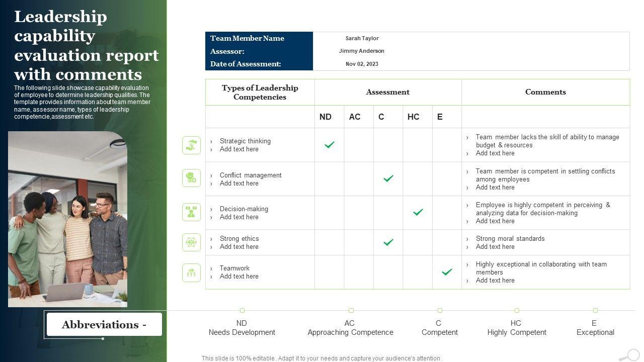Click the 'Date of Assessment:' label

pos(246,64)
